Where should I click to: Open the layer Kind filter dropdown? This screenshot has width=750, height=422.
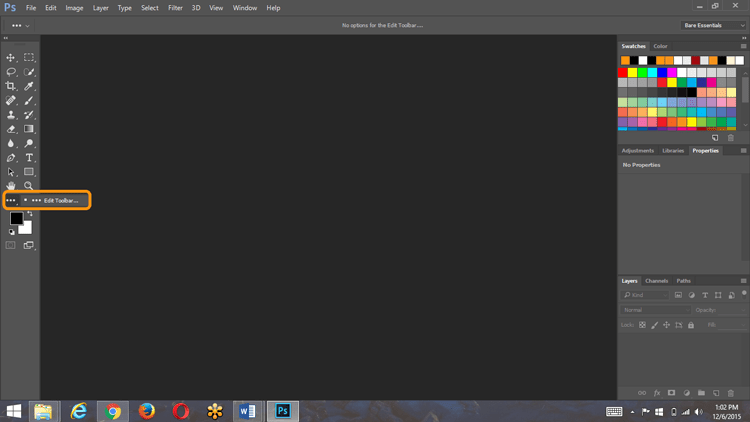(644, 295)
